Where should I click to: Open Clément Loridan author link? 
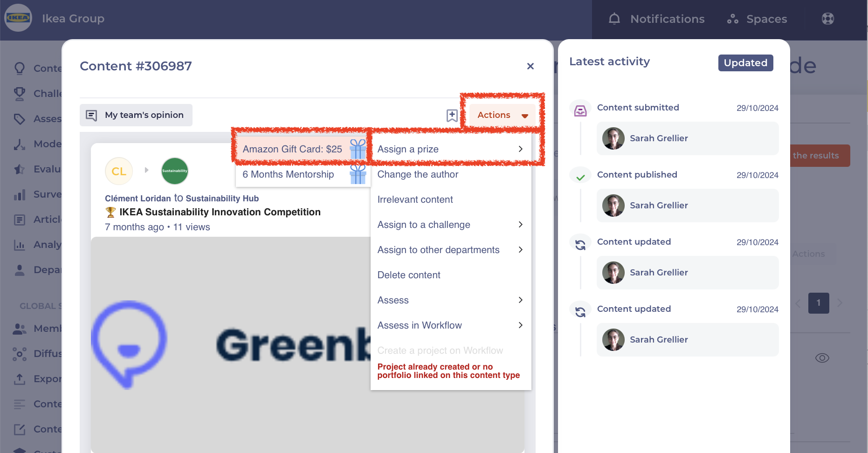(x=138, y=199)
